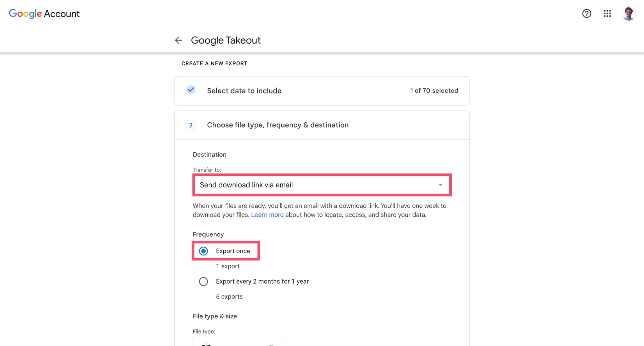This screenshot has width=644, height=346.
Task: Click the Choose file type, frequency & destination panel
Action: tap(278, 125)
